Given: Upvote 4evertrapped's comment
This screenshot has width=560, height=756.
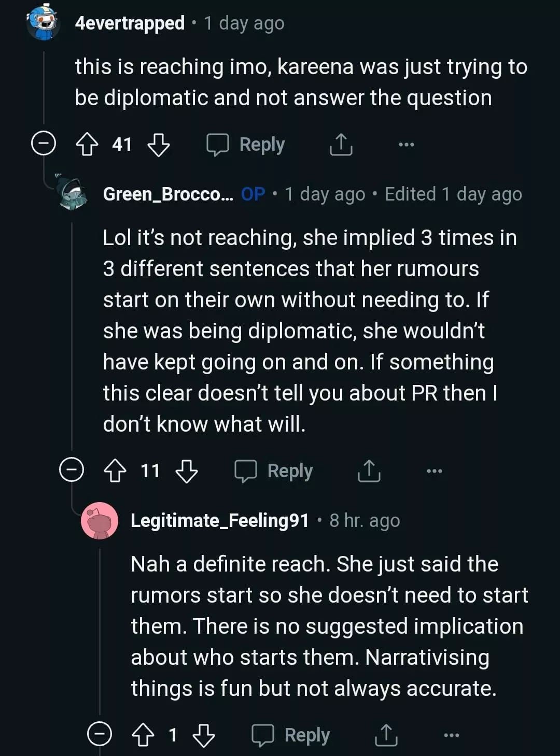Looking at the screenshot, I should pyautogui.click(x=87, y=145).
